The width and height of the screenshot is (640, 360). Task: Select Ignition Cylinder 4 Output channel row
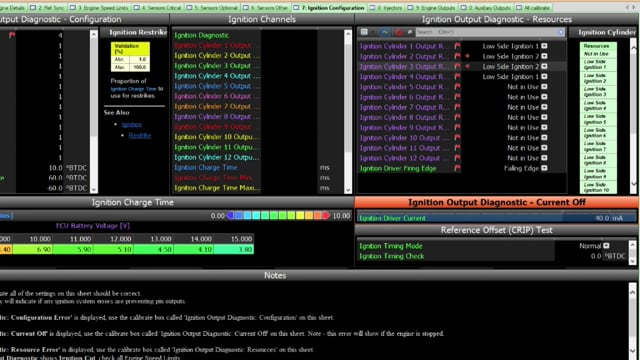tap(217, 76)
